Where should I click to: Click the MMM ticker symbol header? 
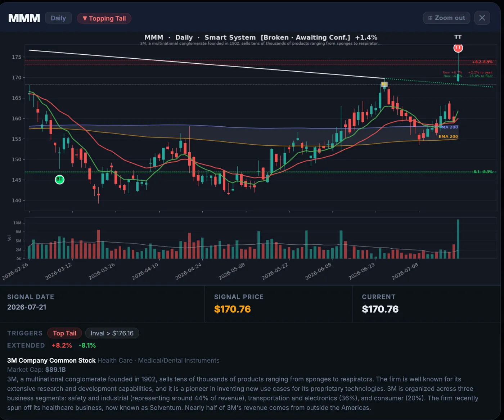tap(24, 18)
